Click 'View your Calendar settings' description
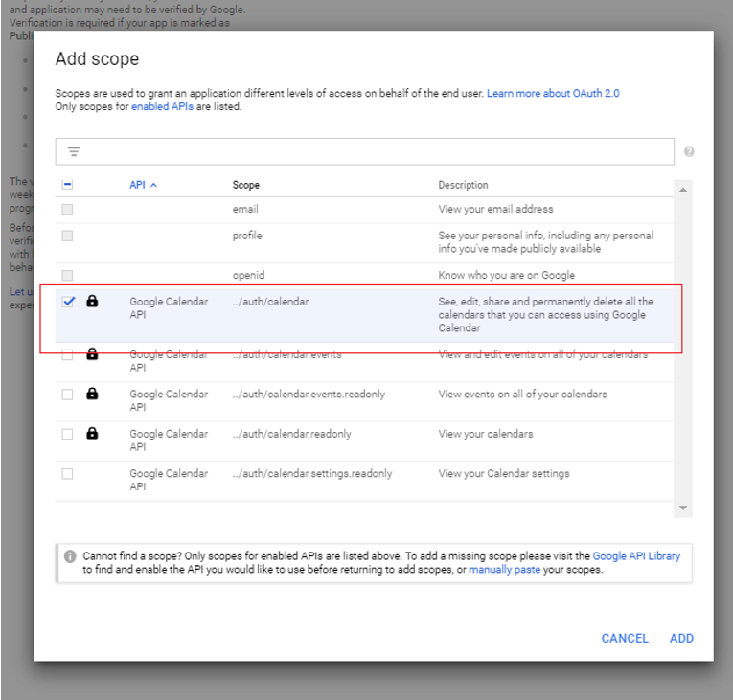The height and width of the screenshot is (700, 733). (x=504, y=473)
